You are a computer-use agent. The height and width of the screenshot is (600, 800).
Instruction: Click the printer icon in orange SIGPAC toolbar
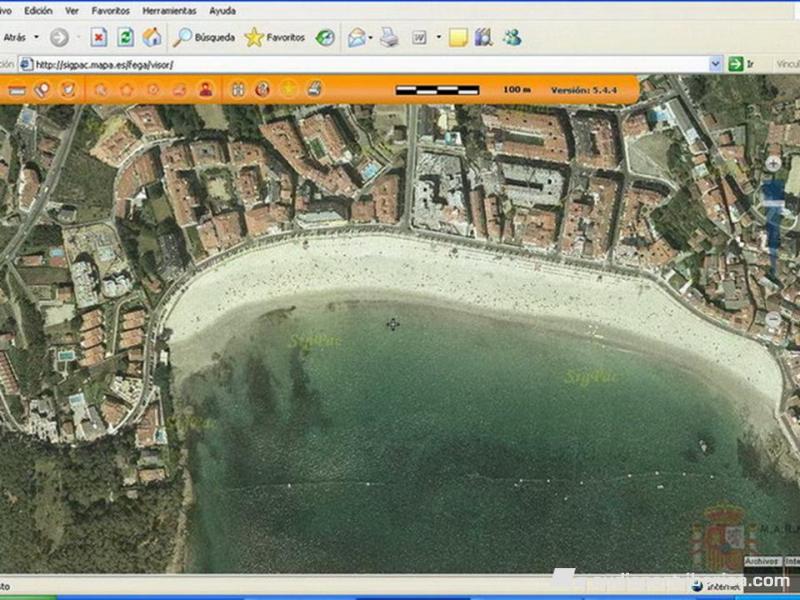click(314, 89)
